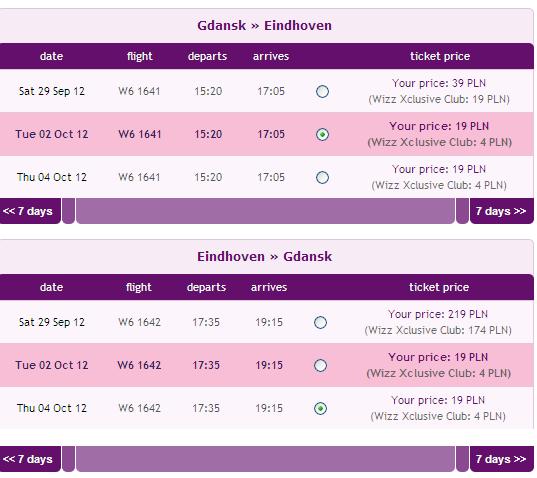Click the outbound flights date range bar
Image resolution: width=537 pixels, height=478 pixels.
click(x=265, y=211)
